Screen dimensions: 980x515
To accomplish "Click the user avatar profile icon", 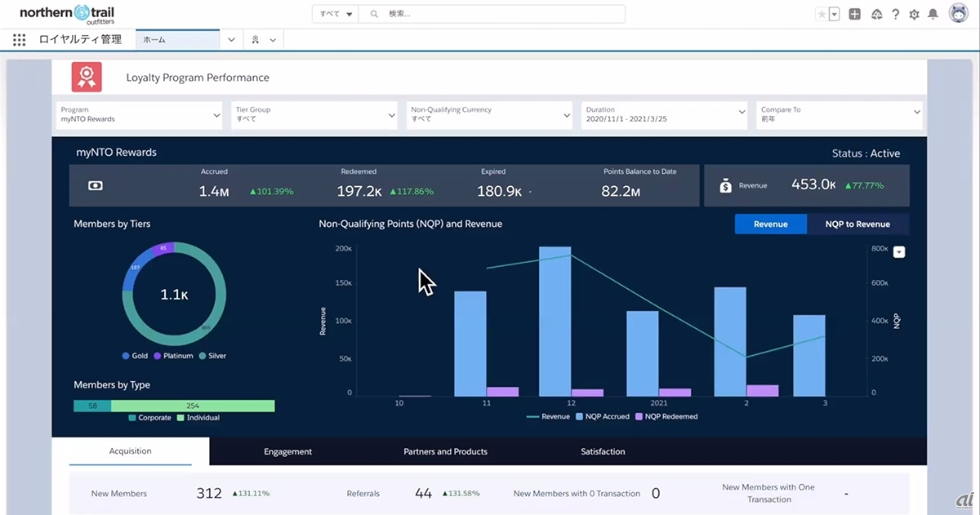I will [x=958, y=13].
